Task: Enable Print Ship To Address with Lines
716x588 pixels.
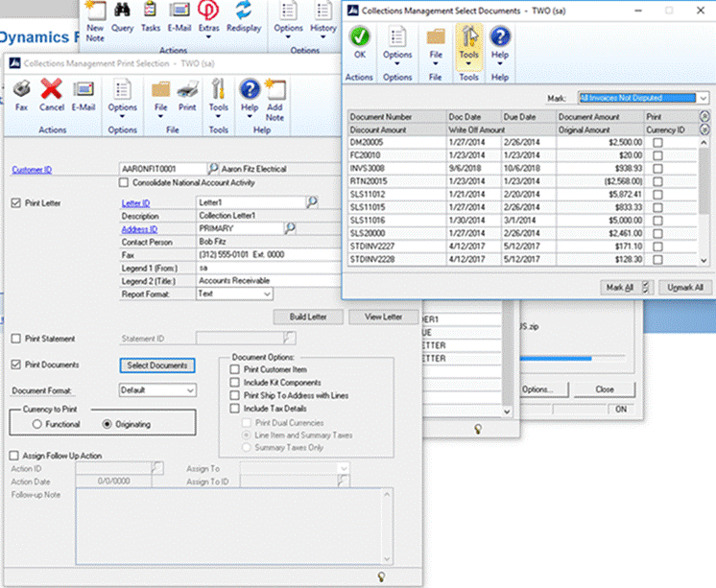Action: click(x=235, y=395)
